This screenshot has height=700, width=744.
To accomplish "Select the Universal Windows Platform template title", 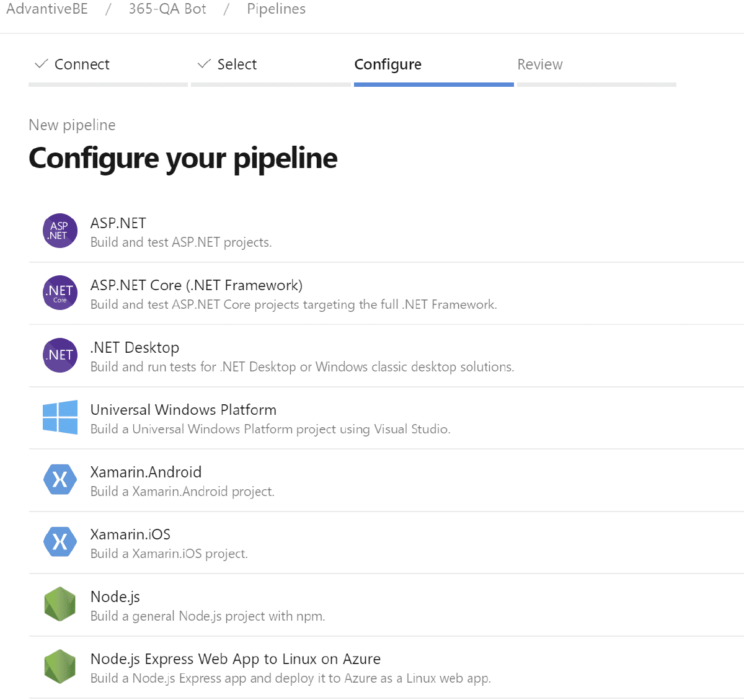I will 184,410.
